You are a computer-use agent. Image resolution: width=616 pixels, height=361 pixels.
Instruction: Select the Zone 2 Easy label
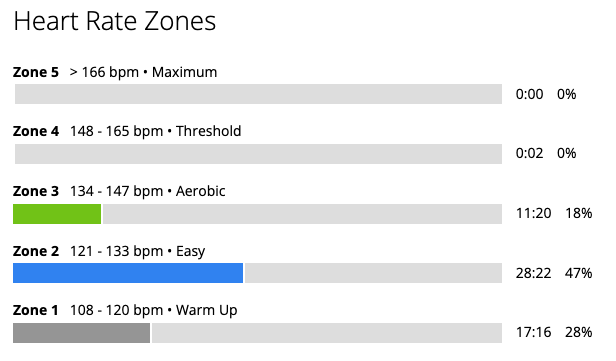point(109,251)
